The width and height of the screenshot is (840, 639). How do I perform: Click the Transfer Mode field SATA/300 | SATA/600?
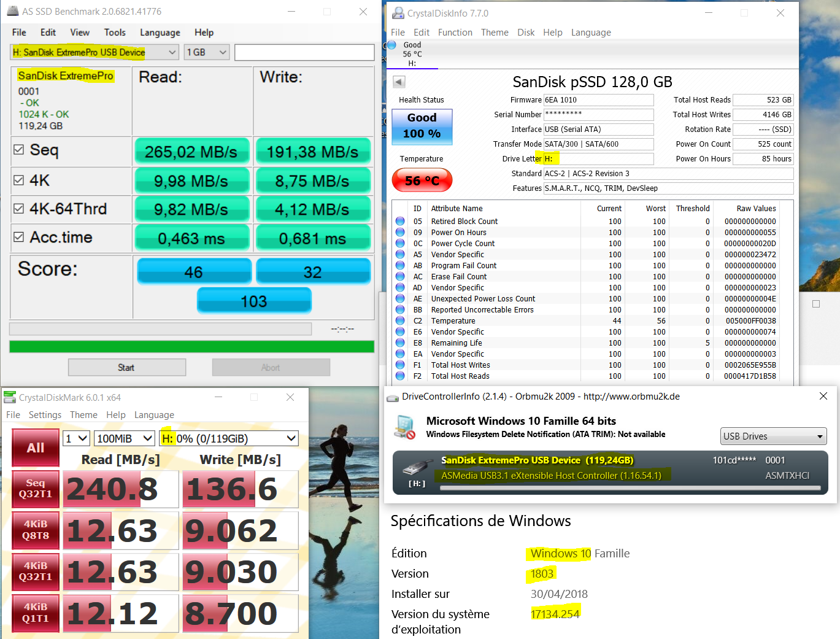599,144
